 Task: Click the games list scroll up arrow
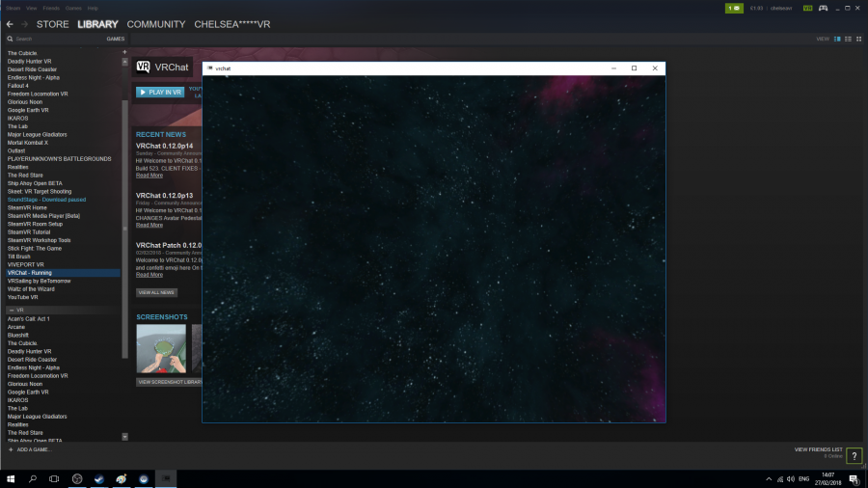[124, 62]
